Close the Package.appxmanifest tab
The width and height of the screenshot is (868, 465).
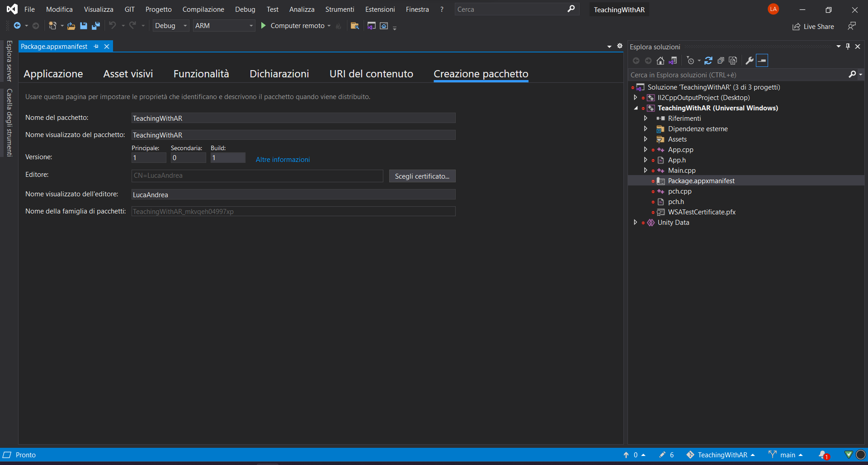click(107, 47)
